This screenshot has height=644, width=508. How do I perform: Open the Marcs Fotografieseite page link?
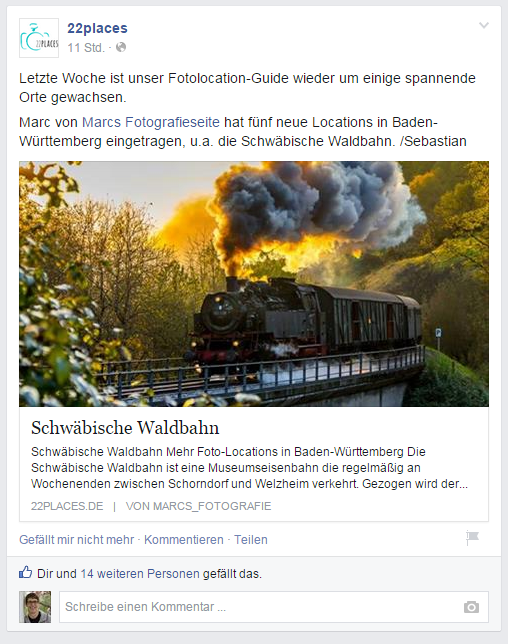click(x=151, y=122)
